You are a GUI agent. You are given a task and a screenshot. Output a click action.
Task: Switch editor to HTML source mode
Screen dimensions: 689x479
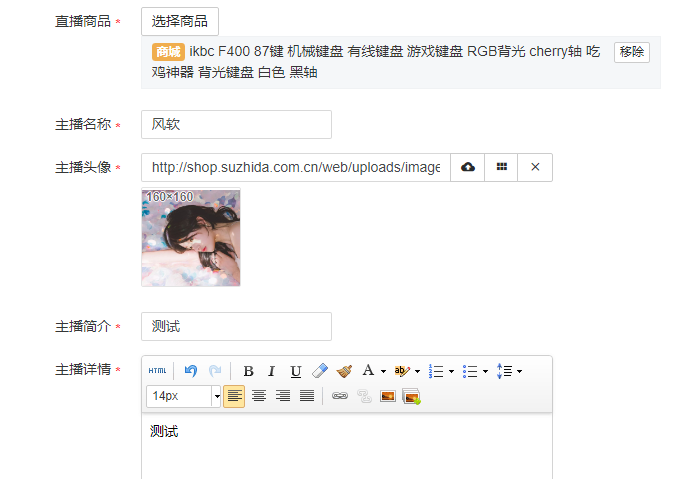pyautogui.click(x=157, y=371)
